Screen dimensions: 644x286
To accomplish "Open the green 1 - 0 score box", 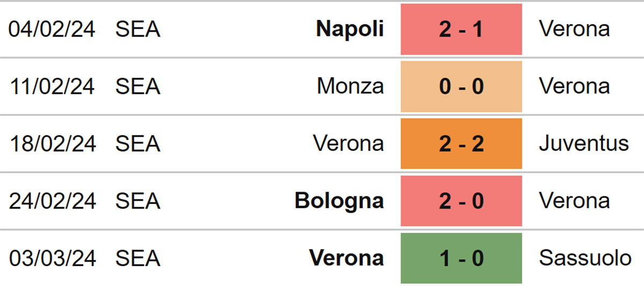I will 461,258.
